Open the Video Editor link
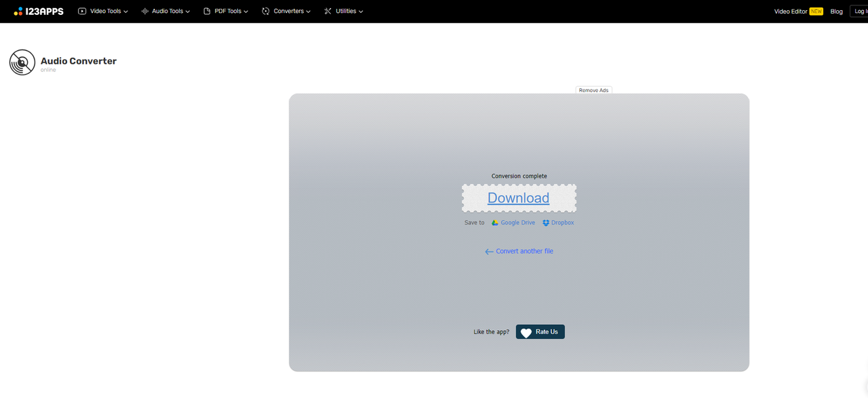Screen dimensions: 868x398 (x=791, y=12)
